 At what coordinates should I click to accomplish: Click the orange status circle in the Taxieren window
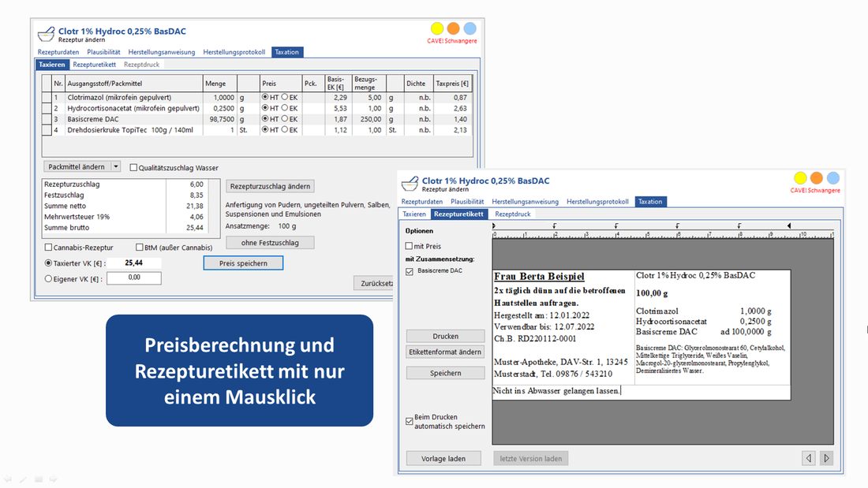click(454, 28)
